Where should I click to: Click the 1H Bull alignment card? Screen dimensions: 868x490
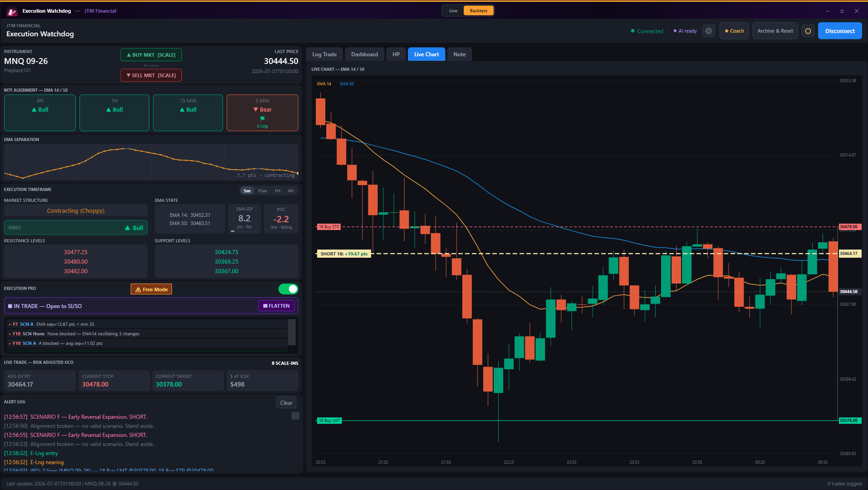click(114, 113)
